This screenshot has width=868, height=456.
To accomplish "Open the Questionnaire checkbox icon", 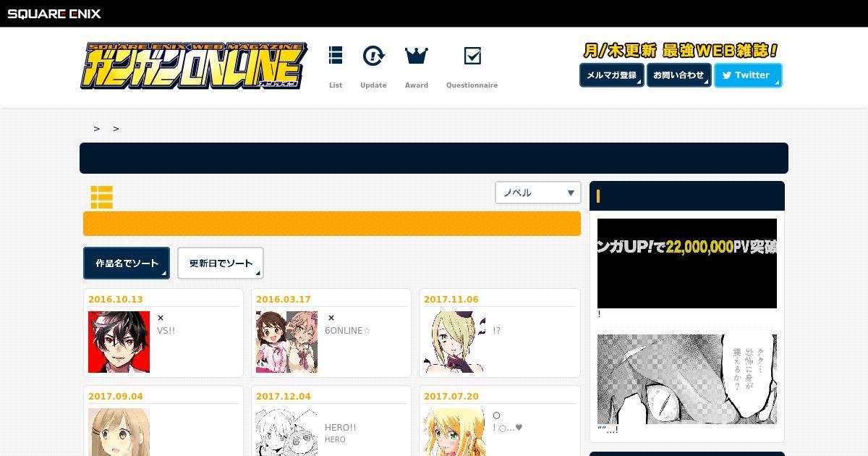I will [472, 56].
